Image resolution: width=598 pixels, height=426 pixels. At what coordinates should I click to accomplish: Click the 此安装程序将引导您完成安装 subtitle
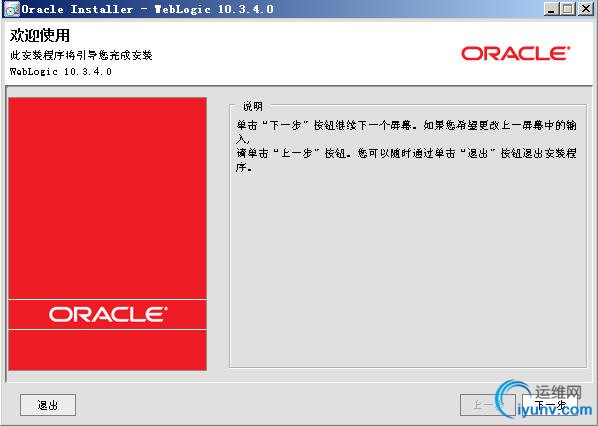(x=81, y=55)
